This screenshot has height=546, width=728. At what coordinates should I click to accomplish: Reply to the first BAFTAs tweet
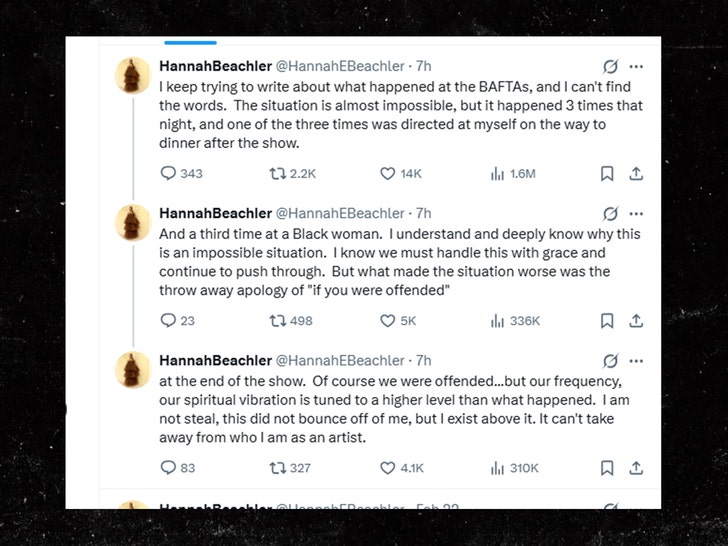(169, 173)
